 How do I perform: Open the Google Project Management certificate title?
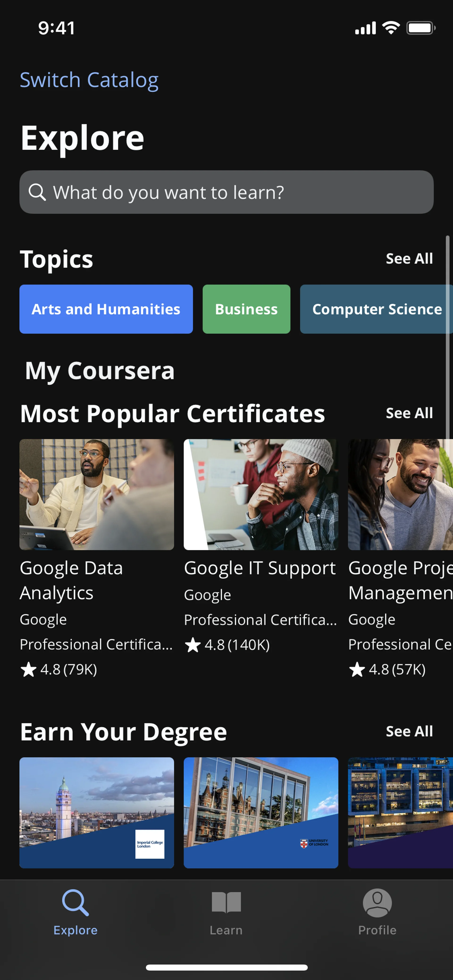(x=400, y=580)
